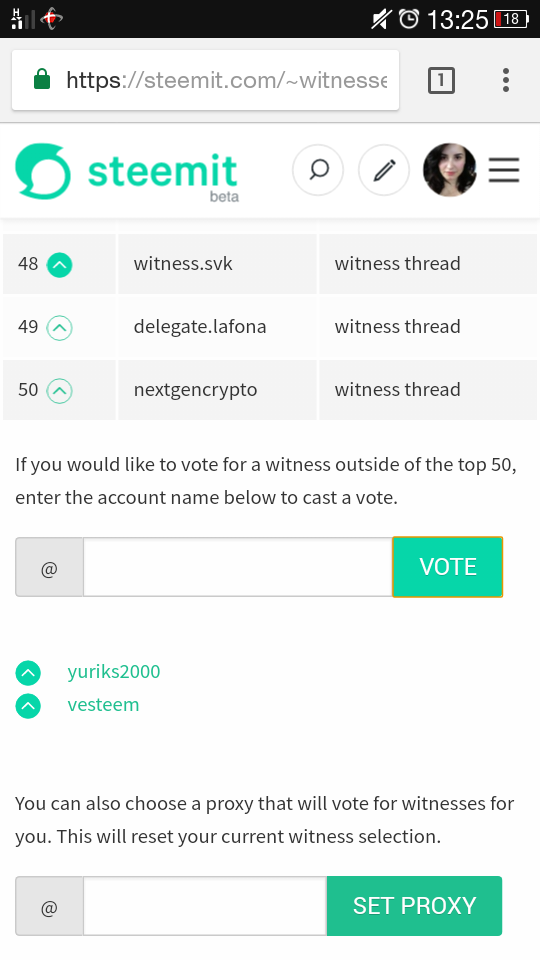The height and width of the screenshot is (960, 540).
Task: Open the Steemit search icon
Action: click(x=318, y=170)
